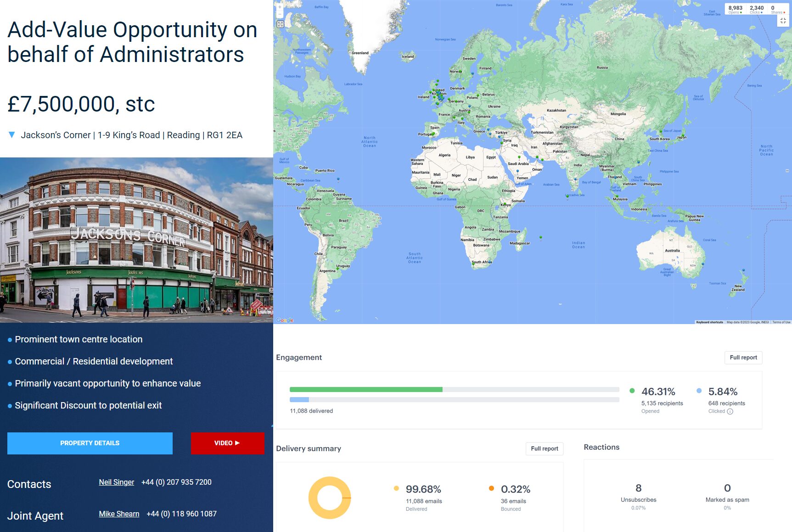The height and width of the screenshot is (532, 792).
Task: Click the PROPERTY DETAILS button
Action: coord(90,443)
